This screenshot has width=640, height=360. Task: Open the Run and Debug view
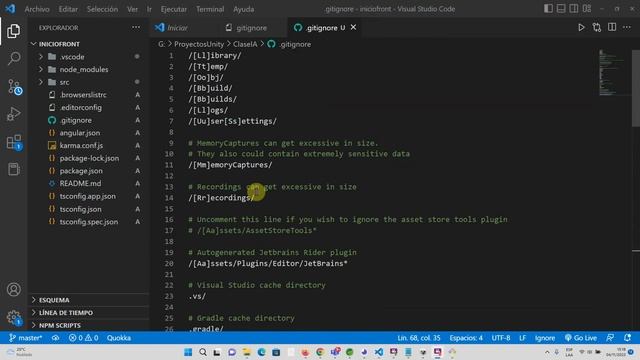pyautogui.click(x=13, y=114)
